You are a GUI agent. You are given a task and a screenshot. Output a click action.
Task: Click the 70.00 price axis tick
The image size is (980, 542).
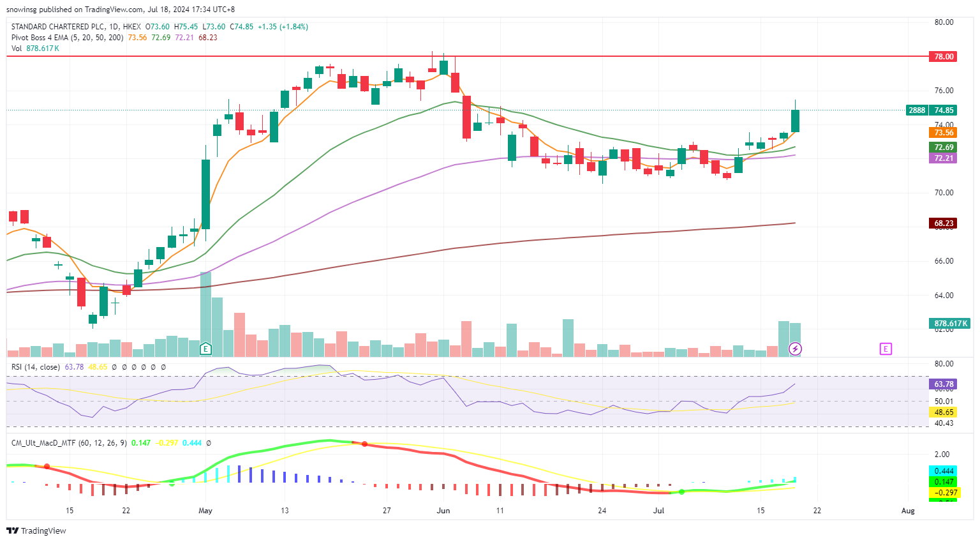tap(944, 193)
